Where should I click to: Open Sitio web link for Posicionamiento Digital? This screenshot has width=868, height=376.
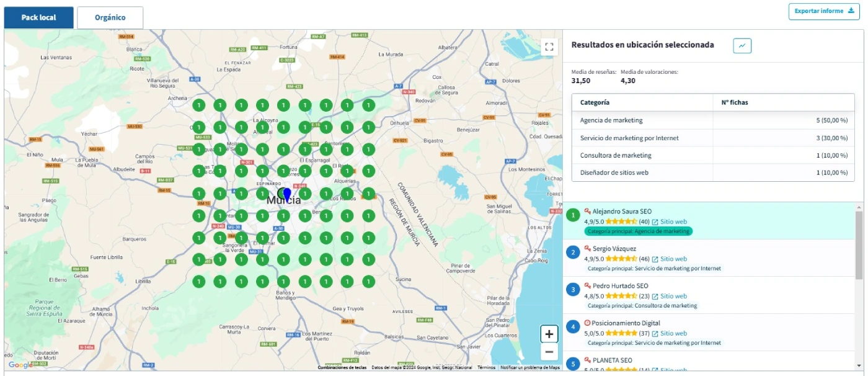click(673, 333)
